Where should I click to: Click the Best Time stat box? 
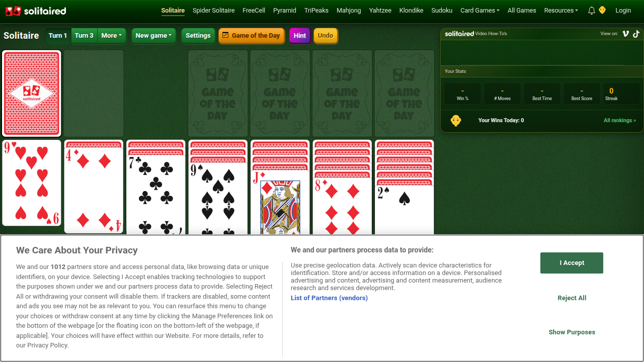[x=542, y=94]
